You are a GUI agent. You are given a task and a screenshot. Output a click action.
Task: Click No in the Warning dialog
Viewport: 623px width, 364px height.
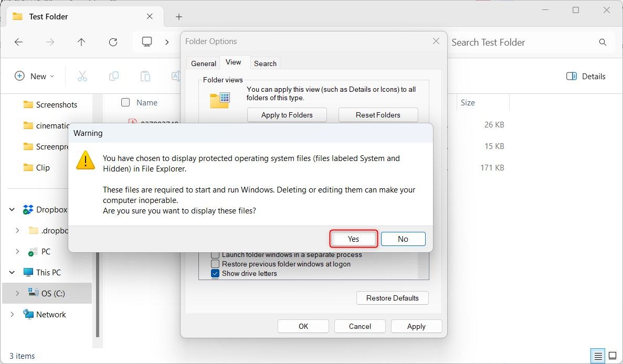click(x=403, y=239)
